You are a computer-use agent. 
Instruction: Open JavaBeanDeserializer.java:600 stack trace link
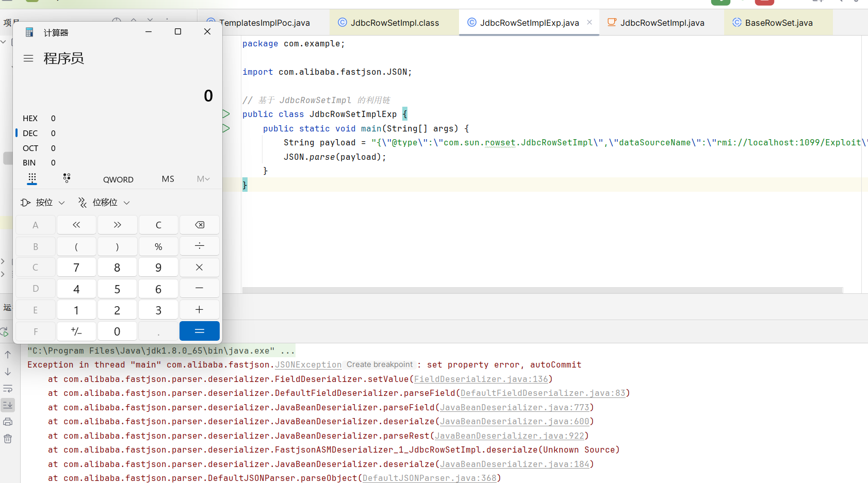point(515,422)
